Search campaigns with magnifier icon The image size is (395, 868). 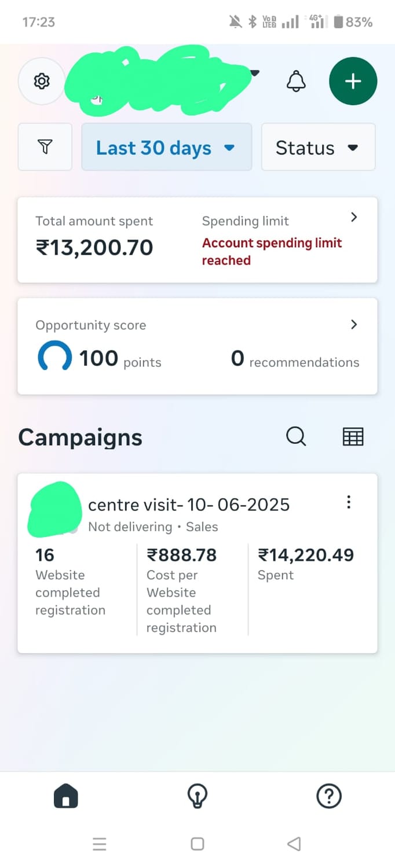[x=296, y=437]
